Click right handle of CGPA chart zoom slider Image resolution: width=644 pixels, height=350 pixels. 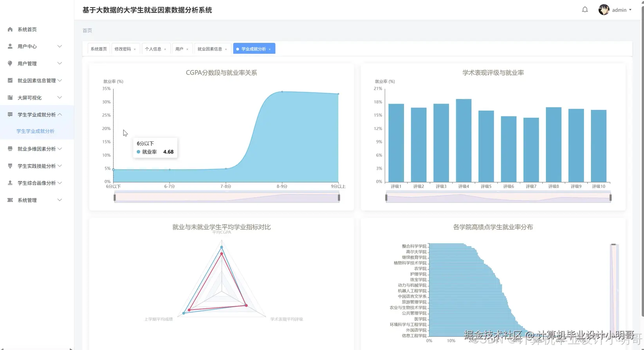pos(339,198)
